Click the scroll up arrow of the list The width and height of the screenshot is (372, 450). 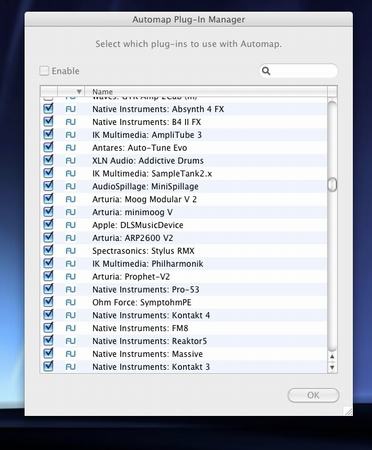click(x=332, y=357)
